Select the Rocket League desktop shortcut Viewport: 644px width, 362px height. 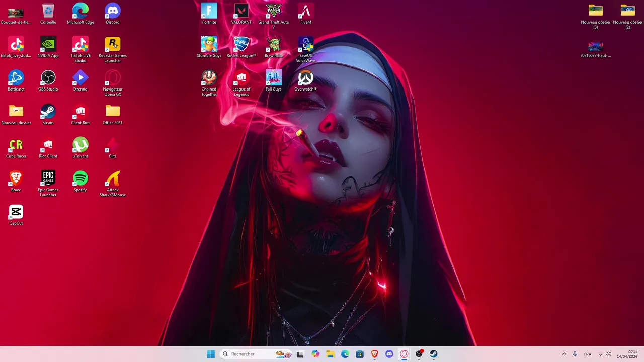point(242,47)
